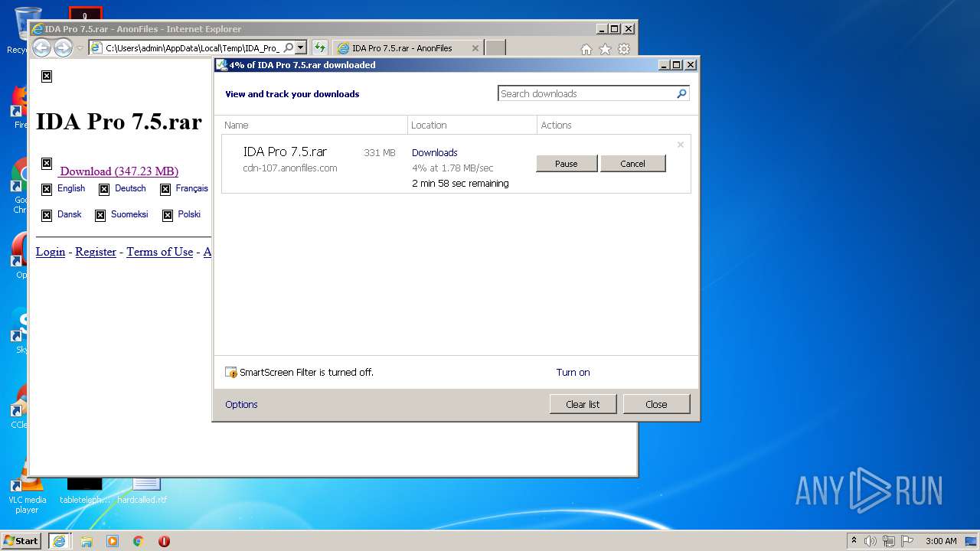Click the network tray icon
Screen dimensions: 980x551
coord(888,540)
